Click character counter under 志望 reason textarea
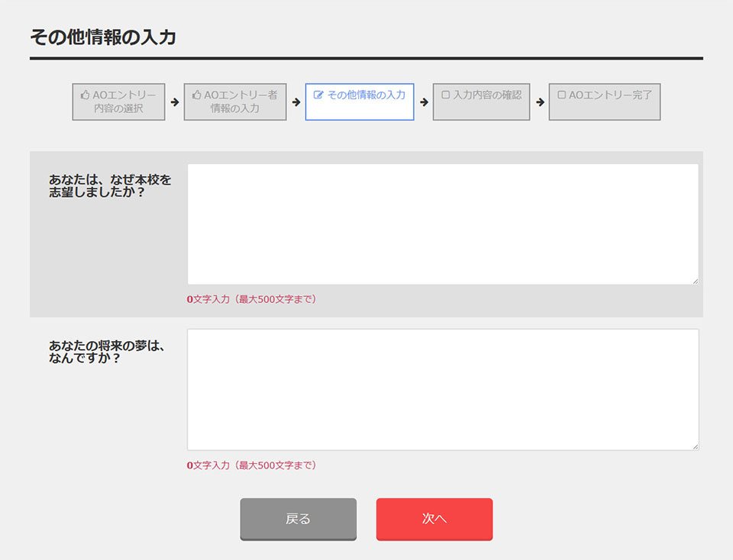The width and height of the screenshot is (733, 560). [x=251, y=299]
